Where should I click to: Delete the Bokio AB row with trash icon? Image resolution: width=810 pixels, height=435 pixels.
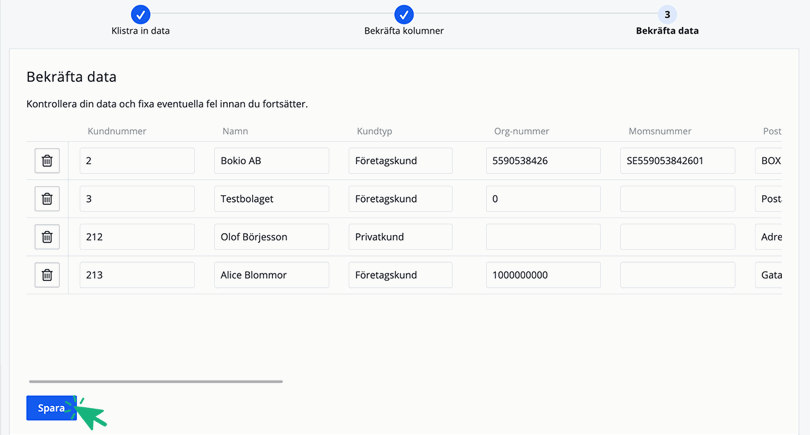pyautogui.click(x=47, y=161)
